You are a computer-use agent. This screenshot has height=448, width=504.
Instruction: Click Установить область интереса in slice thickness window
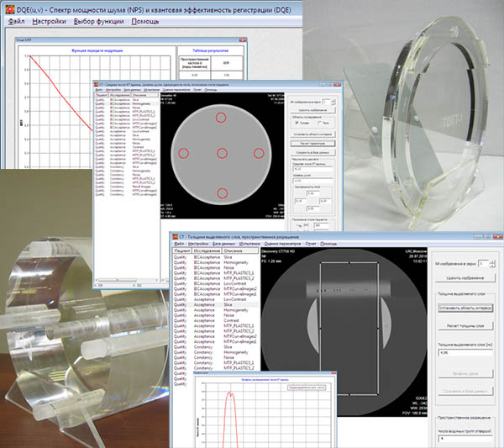pyautogui.click(x=465, y=308)
